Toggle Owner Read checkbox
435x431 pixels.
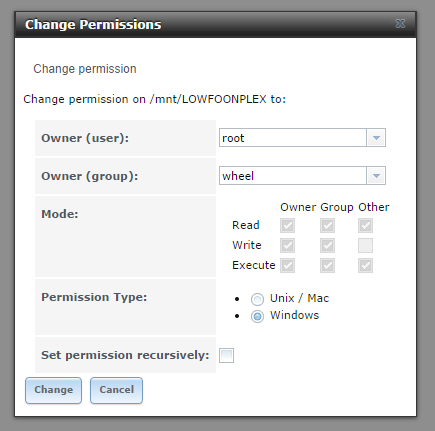point(287,226)
